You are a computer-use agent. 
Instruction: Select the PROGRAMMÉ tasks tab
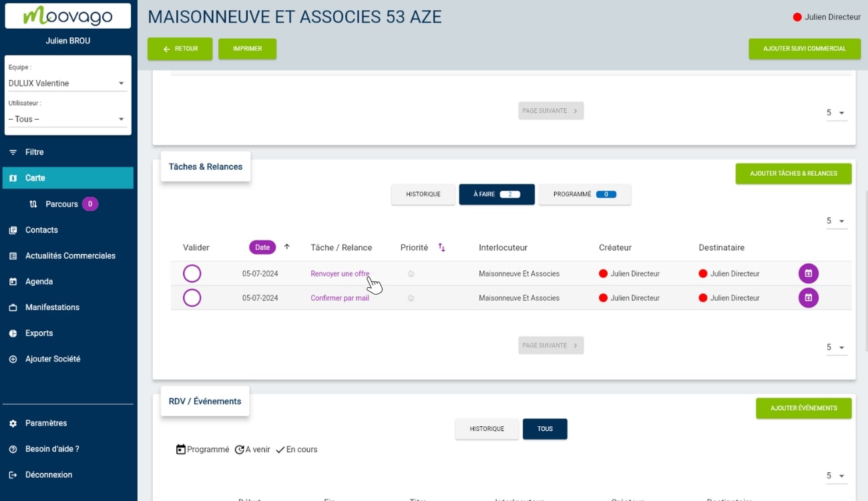[x=585, y=194]
